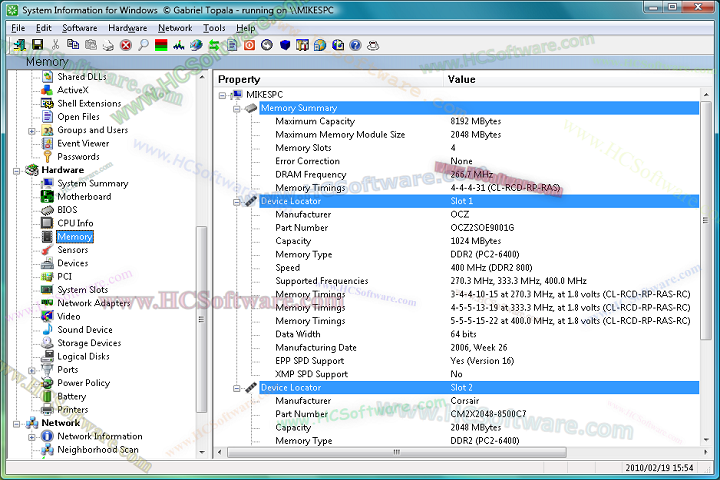Click the orange power button icon
Image resolution: width=720 pixels, height=480 pixels.
click(249, 45)
